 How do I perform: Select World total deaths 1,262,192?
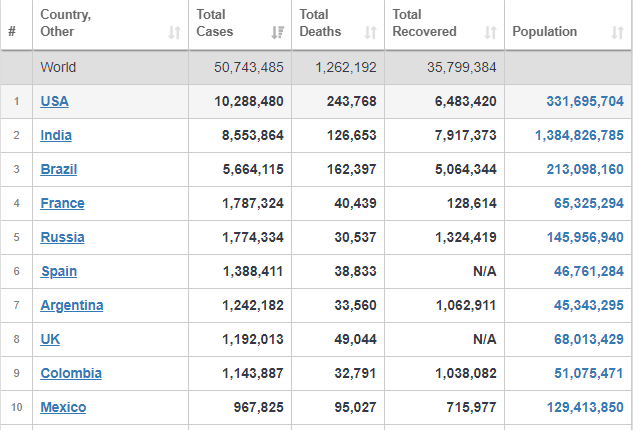click(346, 67)
